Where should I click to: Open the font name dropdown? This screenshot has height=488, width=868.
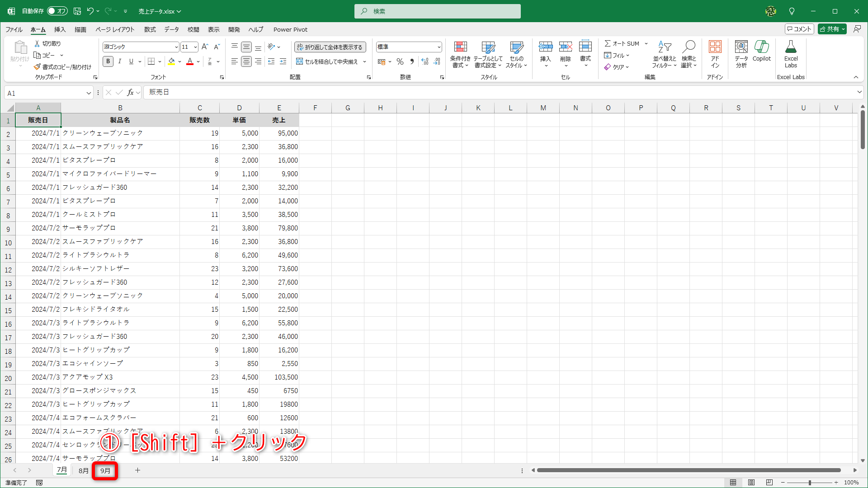(176, 47)
